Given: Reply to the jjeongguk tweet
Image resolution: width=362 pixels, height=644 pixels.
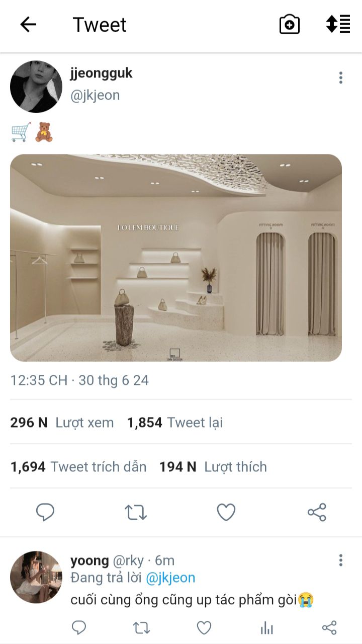Looking at the screenshot, I should point(45,512).
